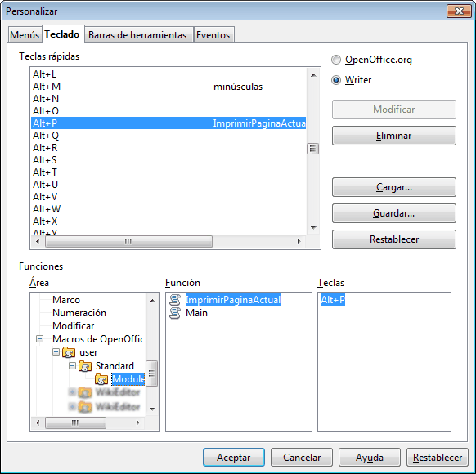Click the Module folder icon
This screenshot has width=476, height=474.
click(x=101, y=379)
